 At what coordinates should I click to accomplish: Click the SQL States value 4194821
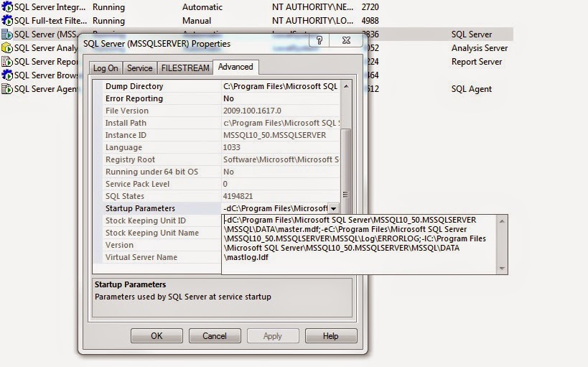click(238, 196)
